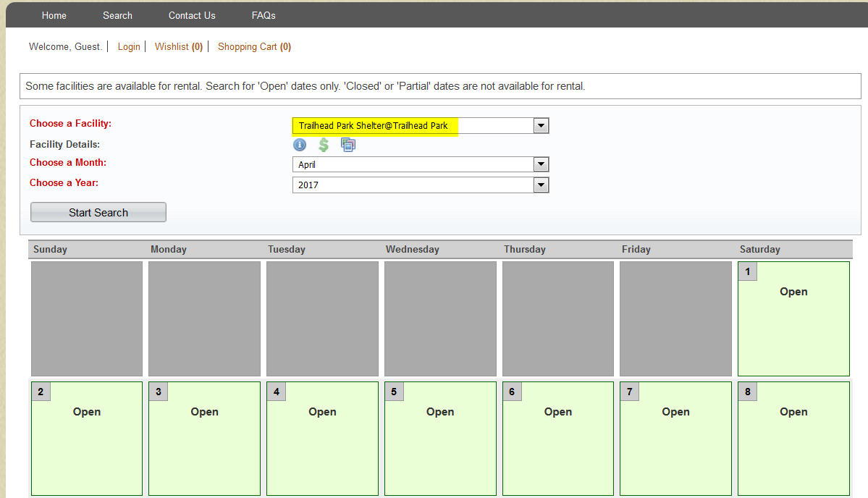This screenshot has height=498, width=868.
Task: Open facility photos icon
Action: coord(348,145)
